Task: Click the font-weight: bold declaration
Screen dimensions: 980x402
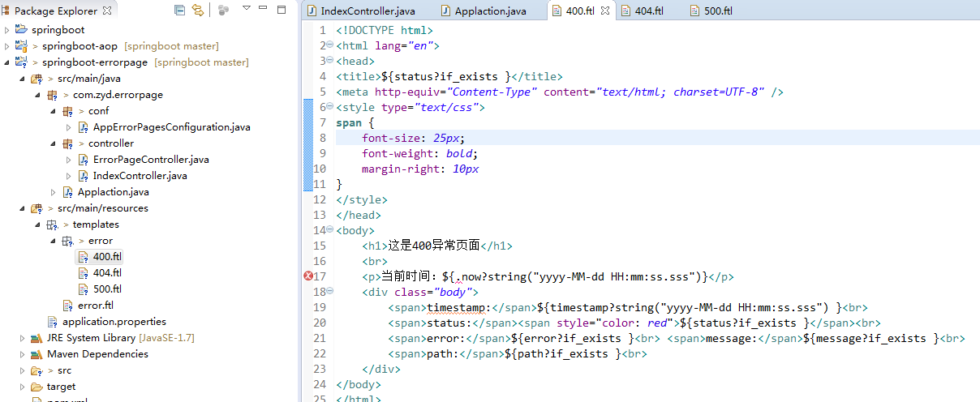Action: click(x=420, y=154)
